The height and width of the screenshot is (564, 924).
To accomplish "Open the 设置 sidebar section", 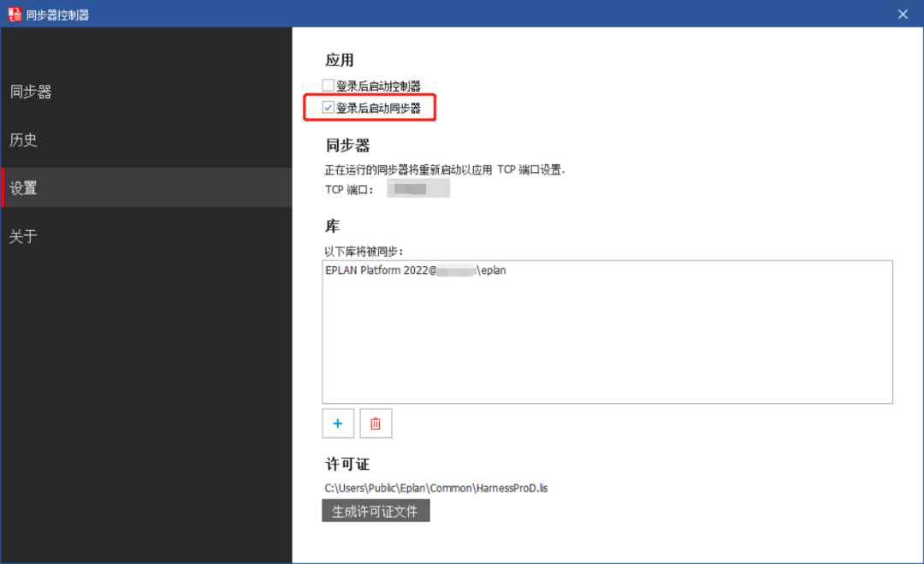I will [23, 187].
